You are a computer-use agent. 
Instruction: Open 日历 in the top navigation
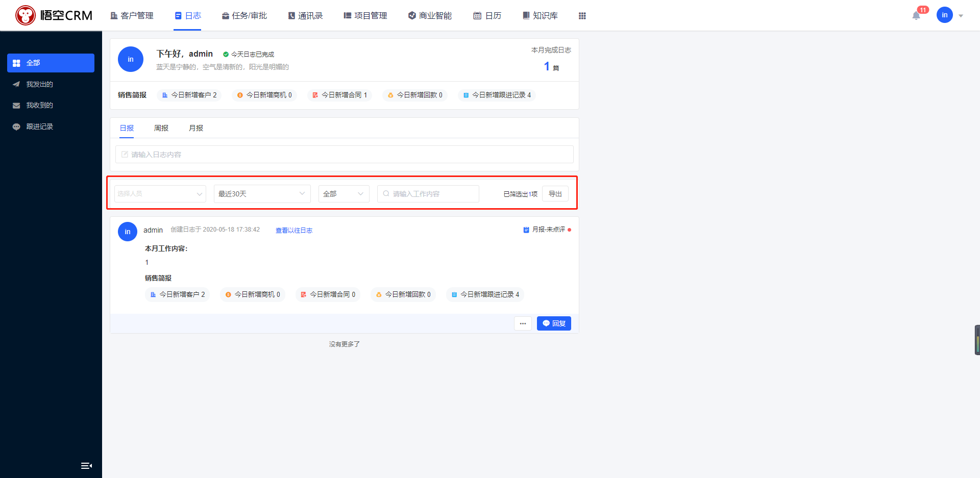[x=487, y=16]
